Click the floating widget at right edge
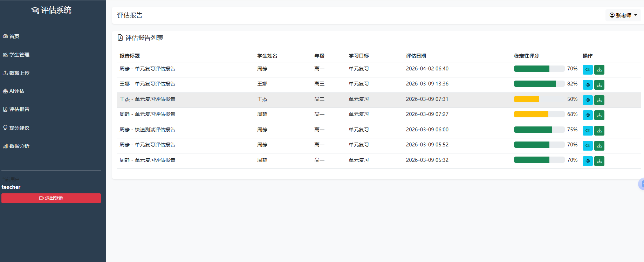The height and width of the screenshot is (262, 644). click(x=641, y=184)
